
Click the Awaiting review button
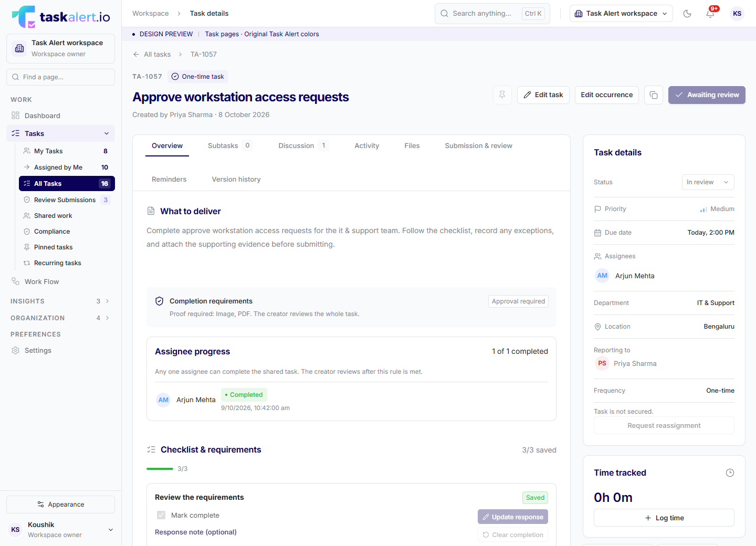coord(707,95)
